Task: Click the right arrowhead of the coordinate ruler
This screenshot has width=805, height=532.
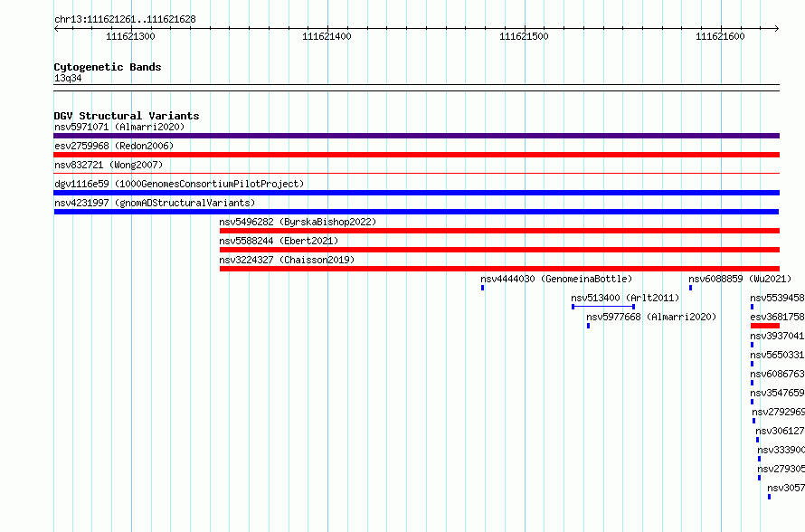Action: click(x=777, y=28)
